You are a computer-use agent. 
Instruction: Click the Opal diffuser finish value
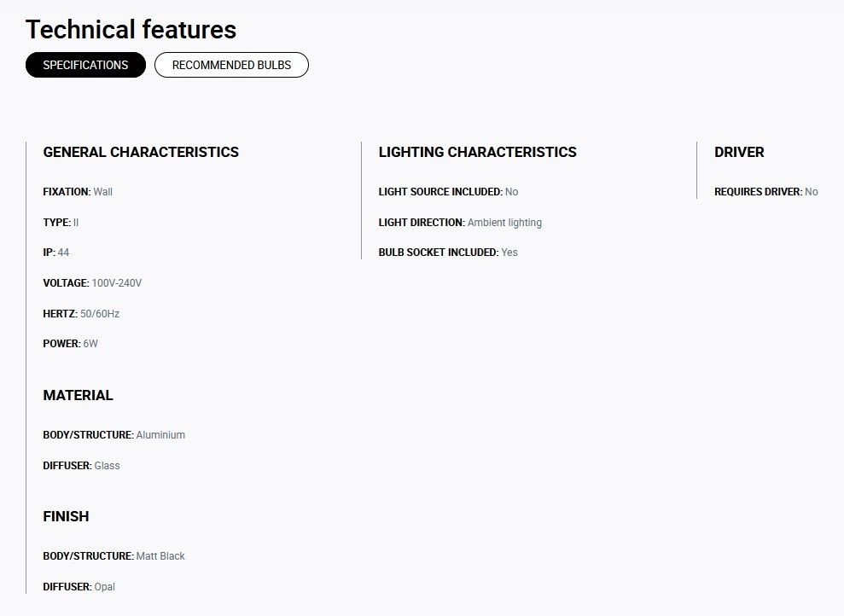[x=104, y=586]
